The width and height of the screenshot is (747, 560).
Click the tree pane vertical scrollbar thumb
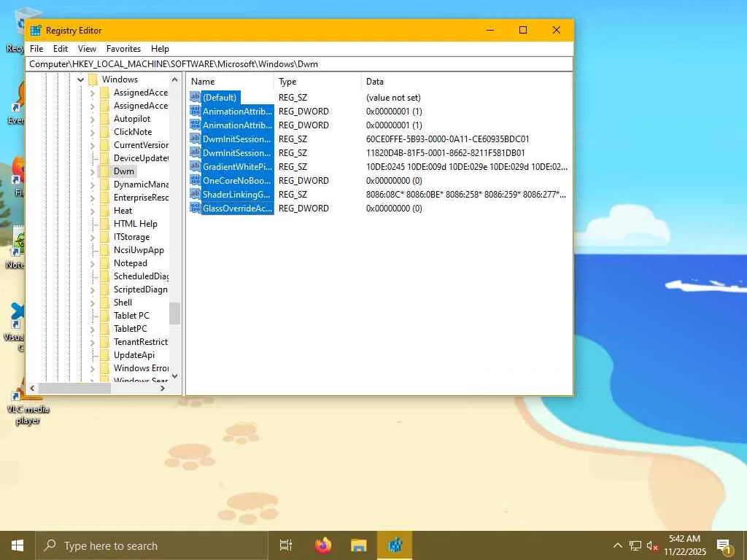175,314
